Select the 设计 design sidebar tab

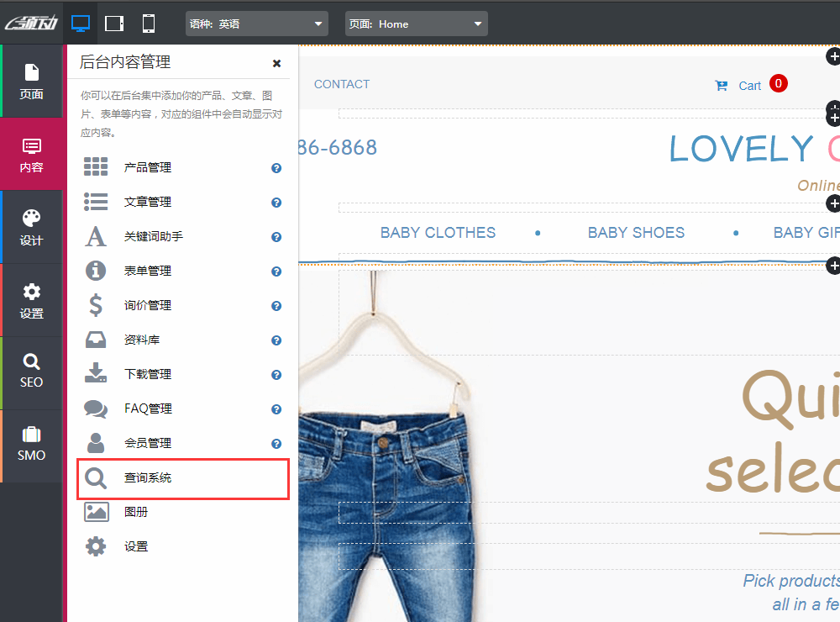click(x=32, y=227)
